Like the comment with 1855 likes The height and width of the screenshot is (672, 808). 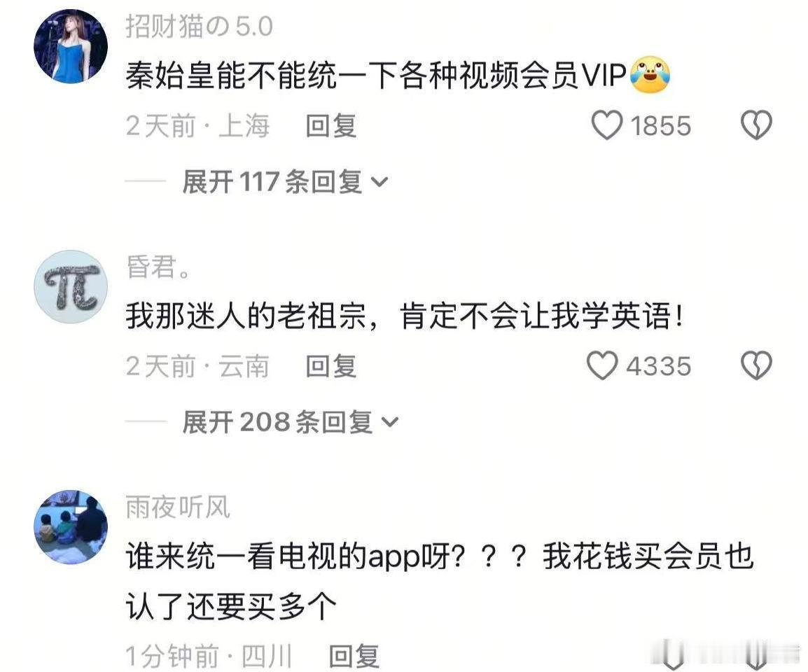point(607,125)
